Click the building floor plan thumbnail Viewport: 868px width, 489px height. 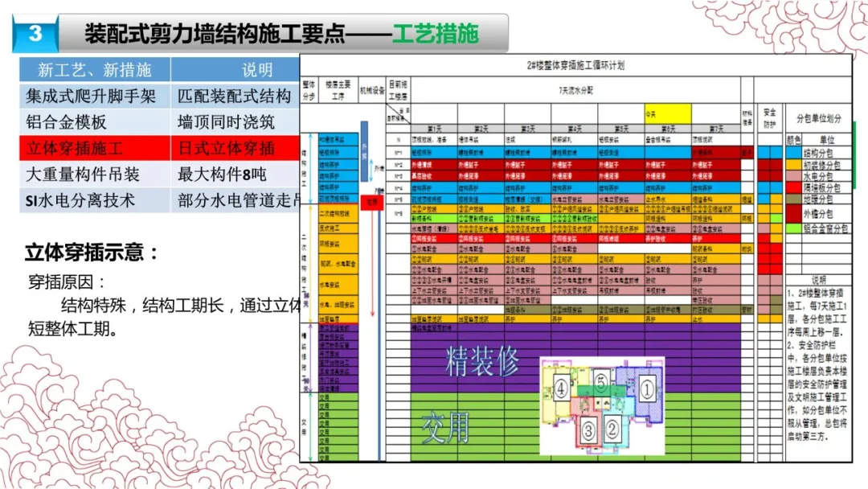pos(601,406)
